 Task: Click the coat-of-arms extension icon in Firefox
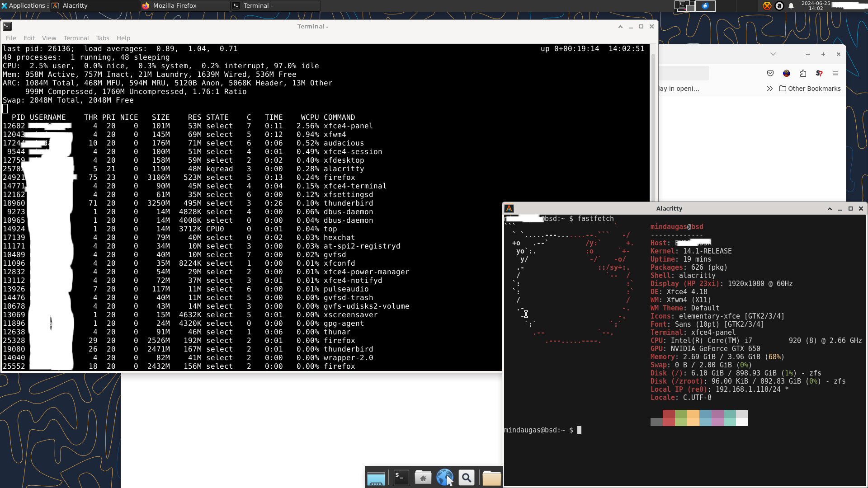pos(787,73)
